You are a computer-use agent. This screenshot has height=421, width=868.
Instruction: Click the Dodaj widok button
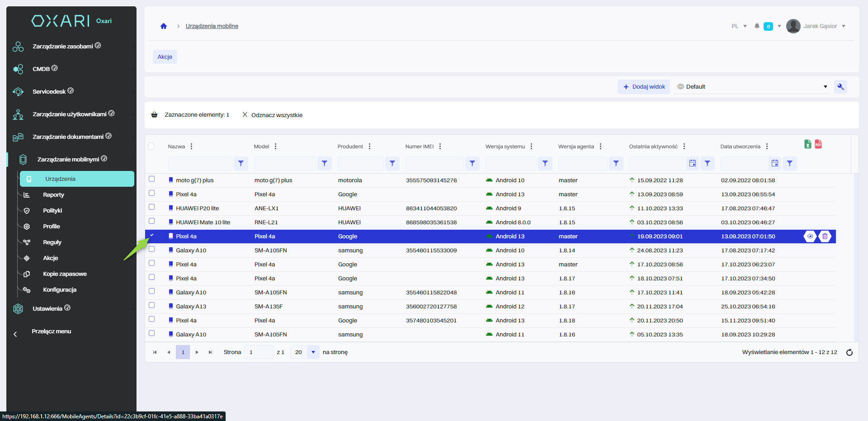coord(644,87)
